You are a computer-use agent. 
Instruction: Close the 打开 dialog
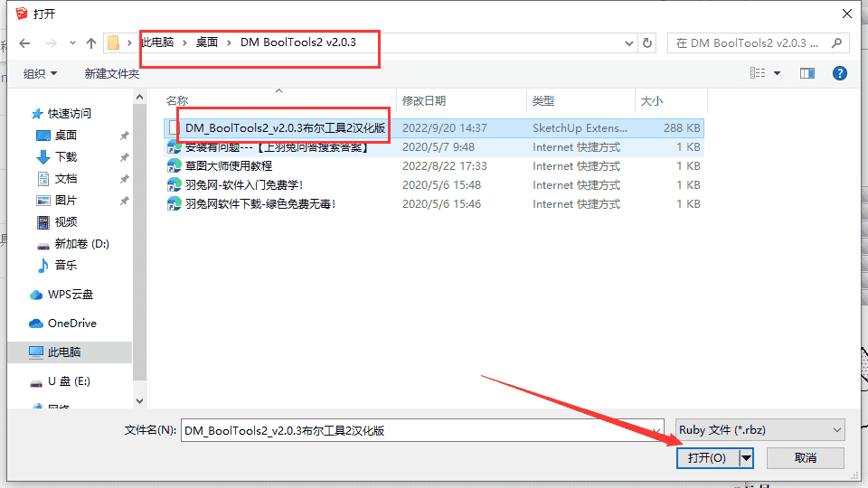[x=847, y=14]
